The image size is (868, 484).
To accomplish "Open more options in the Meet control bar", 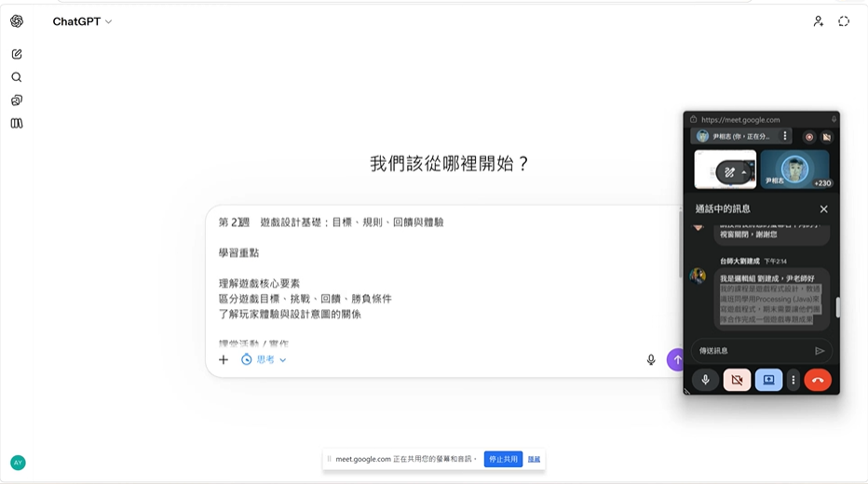I will pos(793,380).
